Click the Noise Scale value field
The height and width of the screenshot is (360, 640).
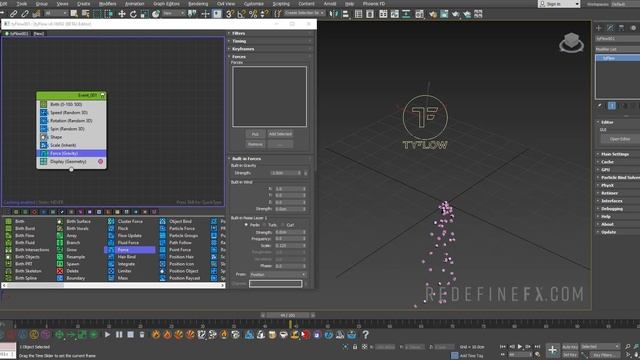[x=291, y=246]
